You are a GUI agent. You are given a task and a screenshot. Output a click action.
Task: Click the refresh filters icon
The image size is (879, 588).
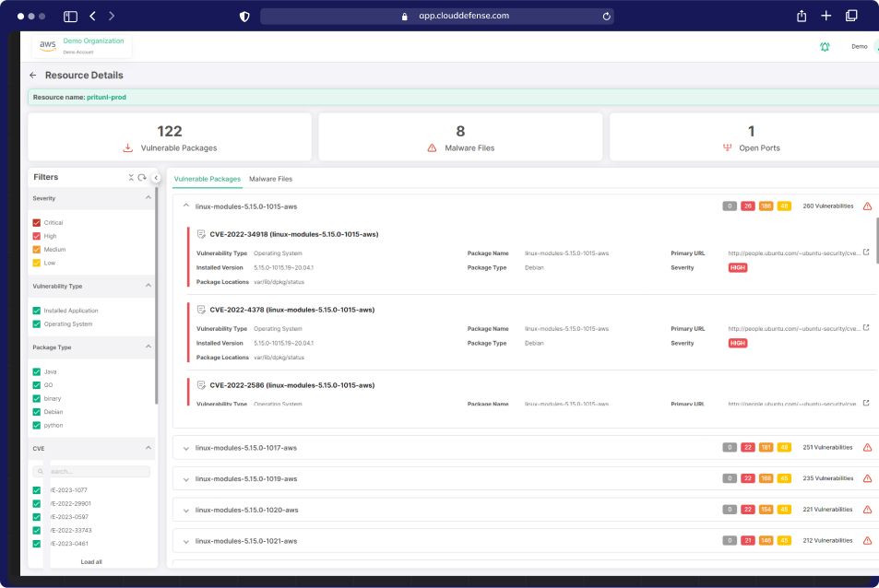(142, 177)
